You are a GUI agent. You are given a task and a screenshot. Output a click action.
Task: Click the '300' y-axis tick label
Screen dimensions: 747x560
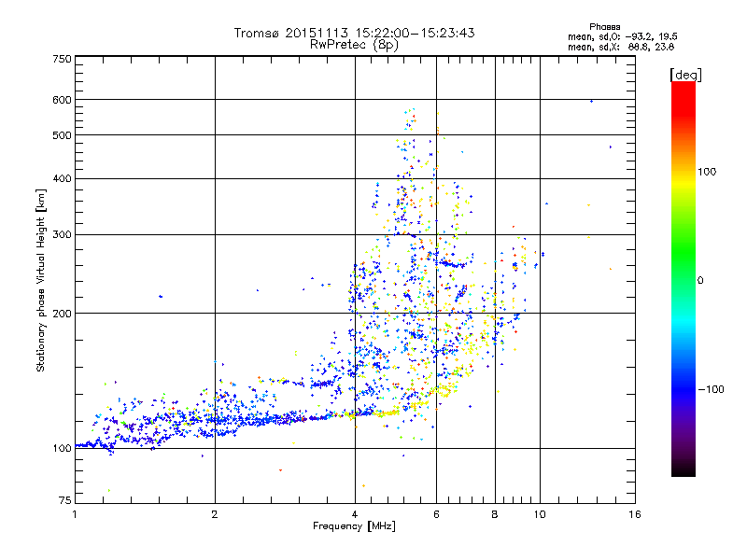point(62,234)
